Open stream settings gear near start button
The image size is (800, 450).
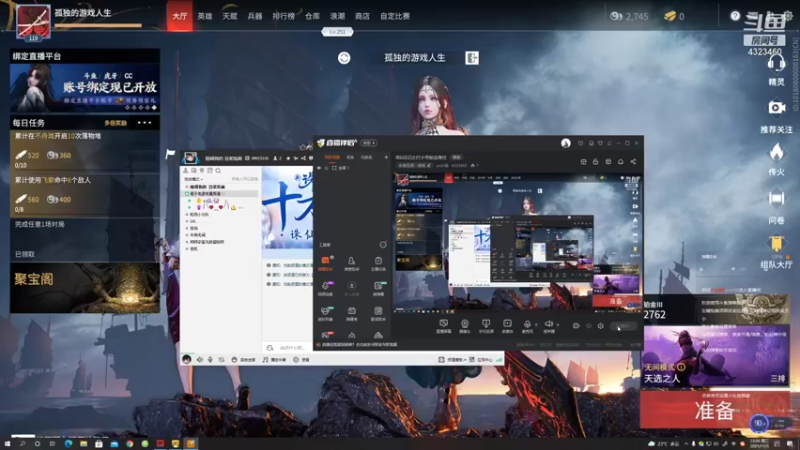[x=601, y=326]
